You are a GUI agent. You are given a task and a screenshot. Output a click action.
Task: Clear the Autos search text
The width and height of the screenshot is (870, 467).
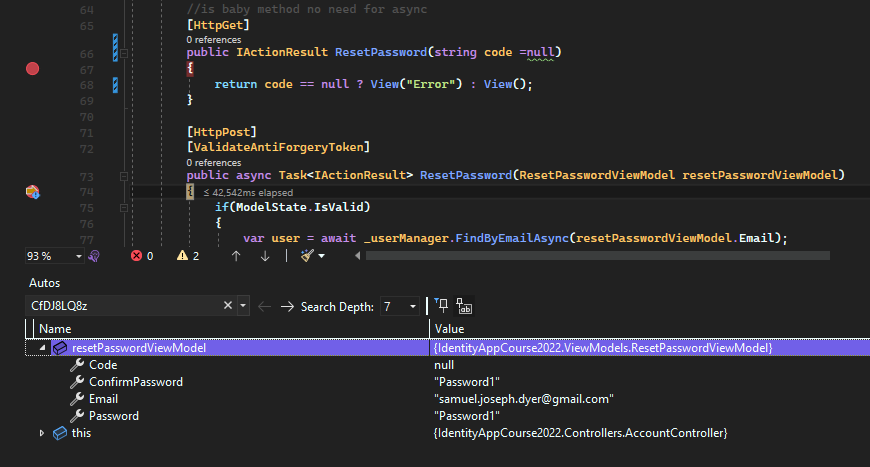(x=227, y=306)
